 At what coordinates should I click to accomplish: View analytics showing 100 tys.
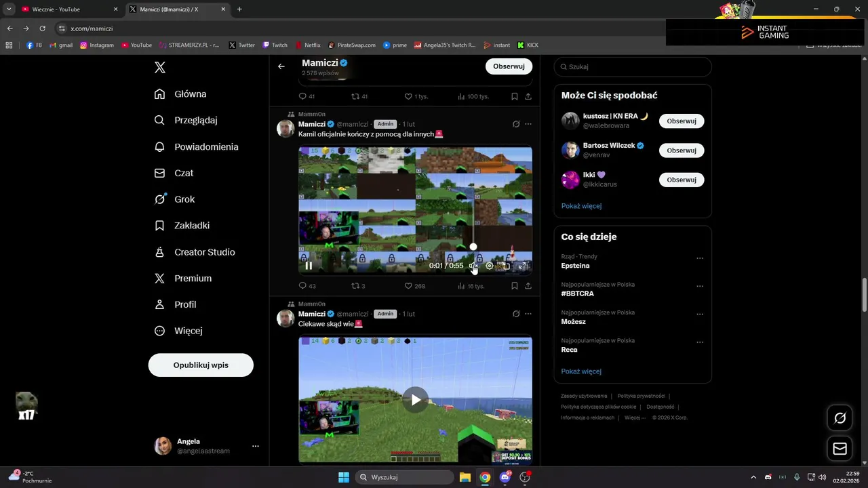473,96
